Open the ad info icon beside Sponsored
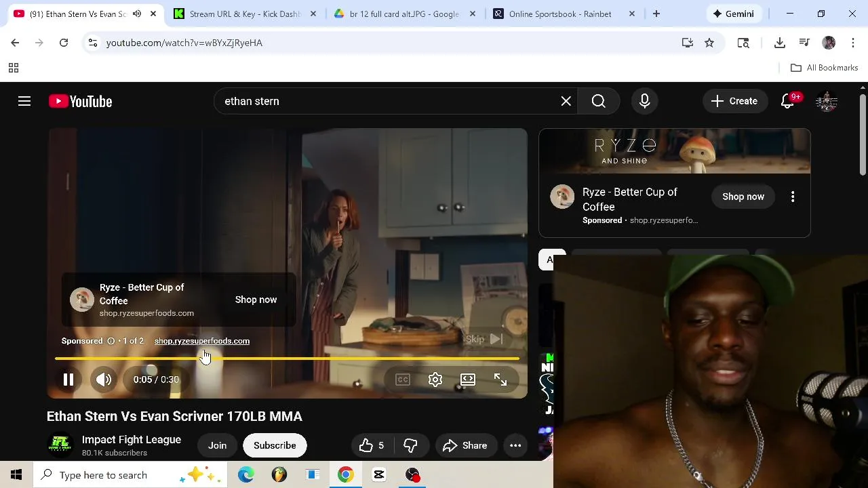868x488 pixels. (111, 341)
